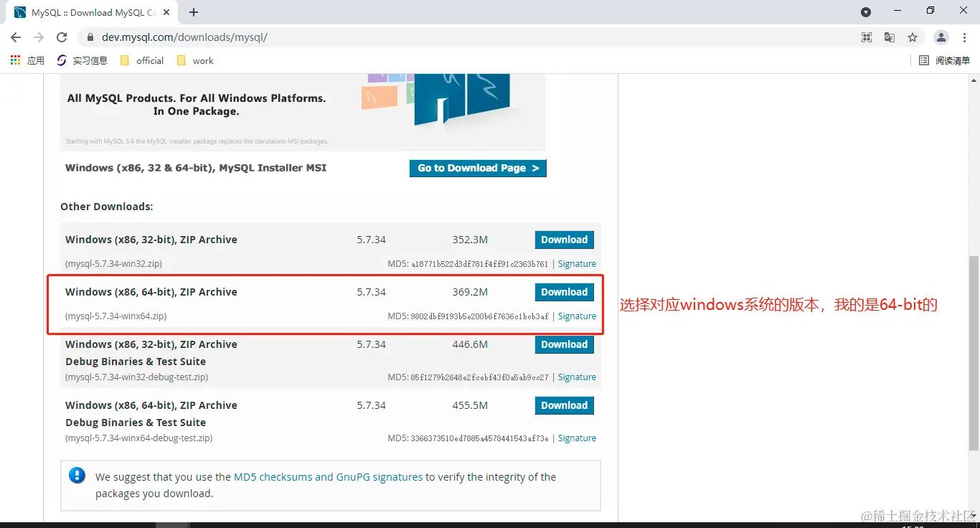The width and height of the screenshot is (980, 528).
Task: Click the file name mysql-5.7.34-win32.zip
Action: 113,264
